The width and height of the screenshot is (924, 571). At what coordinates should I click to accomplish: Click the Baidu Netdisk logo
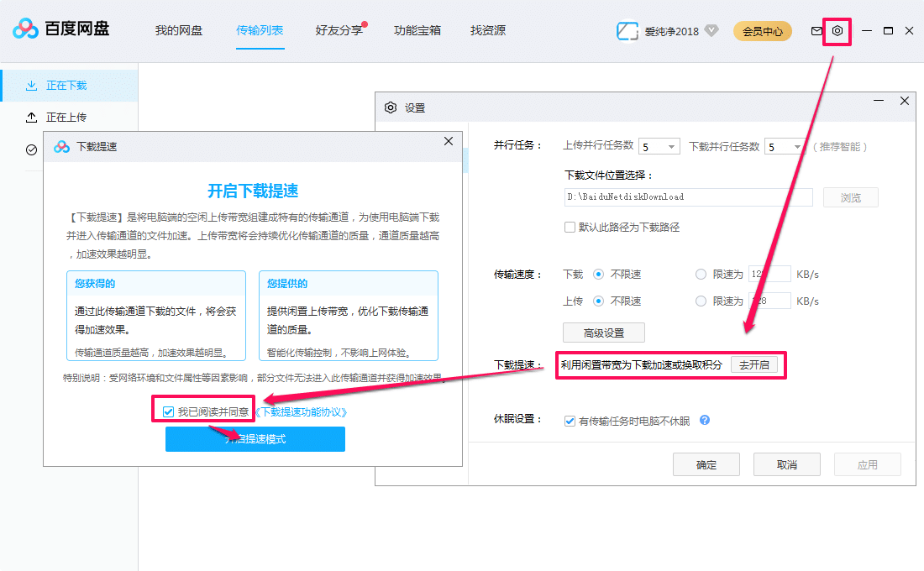click(60, 30)
